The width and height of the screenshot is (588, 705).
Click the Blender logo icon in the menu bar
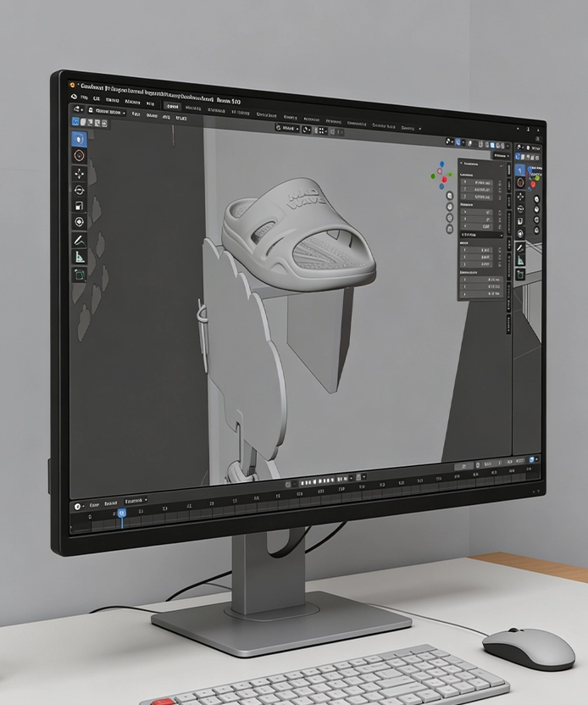click(75, 97)
